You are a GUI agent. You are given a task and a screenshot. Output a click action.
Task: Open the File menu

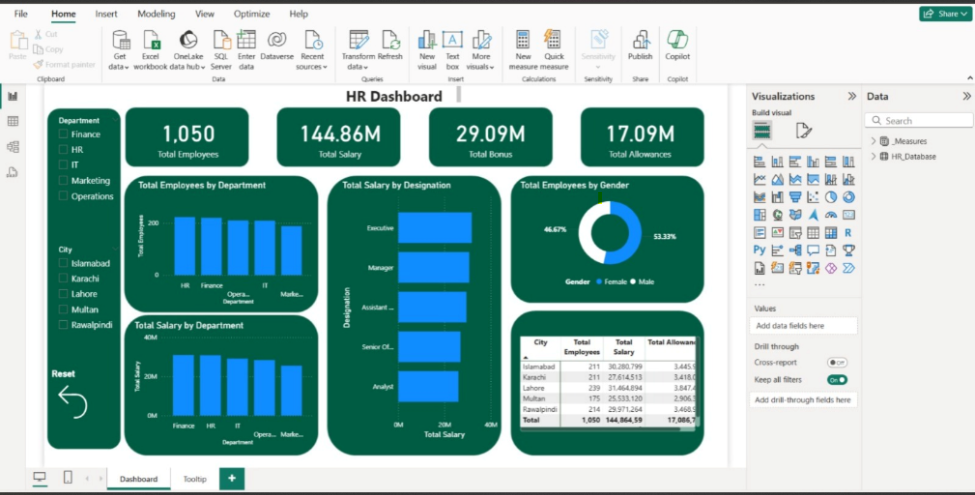pyautogui.click(x=21, y=14)
